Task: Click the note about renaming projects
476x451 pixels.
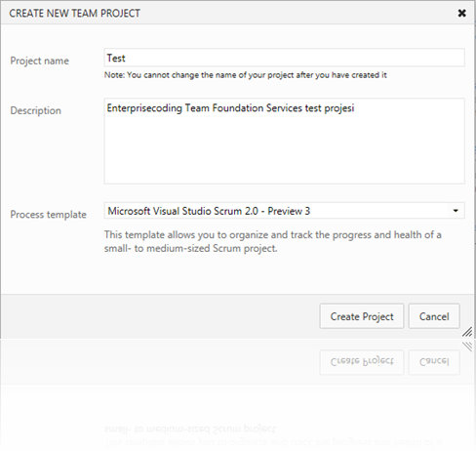Action: [245, 75]
